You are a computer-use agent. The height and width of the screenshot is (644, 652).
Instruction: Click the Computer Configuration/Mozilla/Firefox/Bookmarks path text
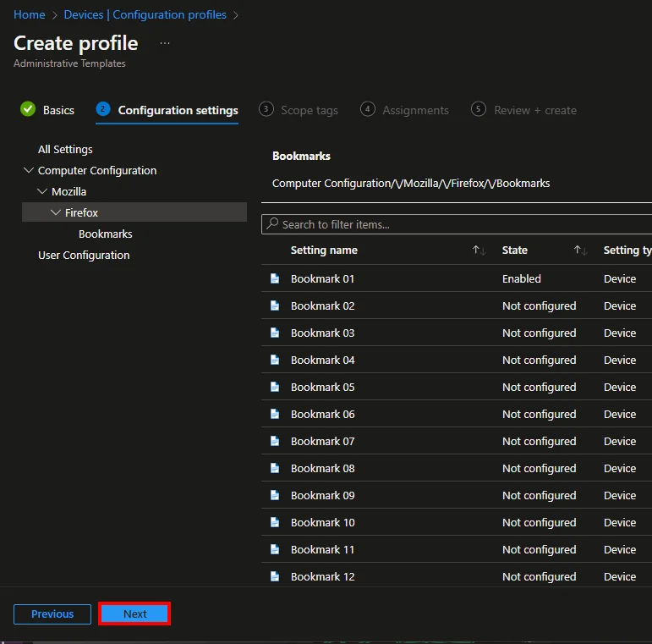pos(411,183)
